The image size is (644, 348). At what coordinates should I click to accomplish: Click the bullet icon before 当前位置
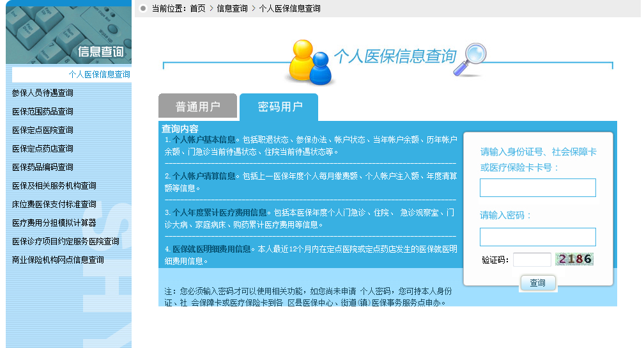click(143, 8)
